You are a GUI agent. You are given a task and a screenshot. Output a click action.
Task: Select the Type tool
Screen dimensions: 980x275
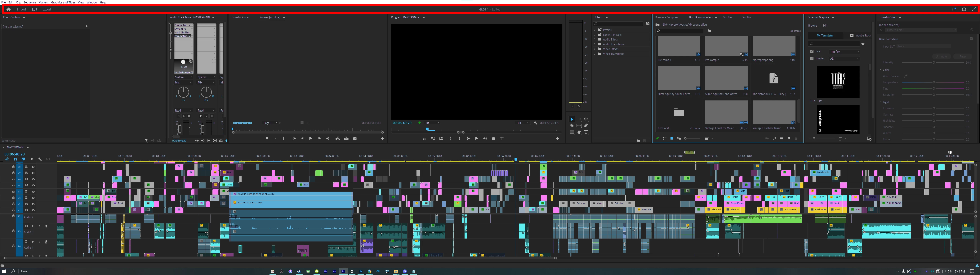pyautogui.click(x=586, y=132)
